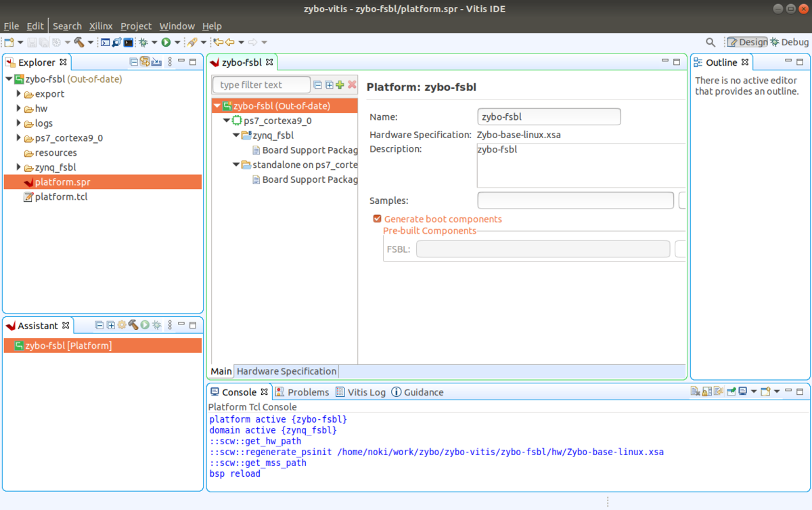Screen dimensions: 812x510
Task: Select zybo-fsbl [Platform] in Assistant
Action: coord(102,345)
